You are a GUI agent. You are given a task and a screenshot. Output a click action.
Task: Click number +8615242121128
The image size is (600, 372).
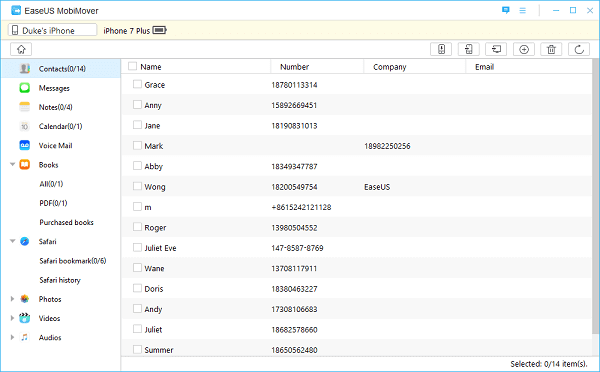click(301, 207)
